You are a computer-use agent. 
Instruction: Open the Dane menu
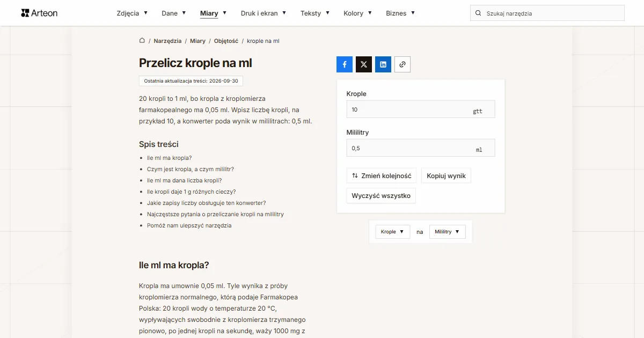(174, 13)
